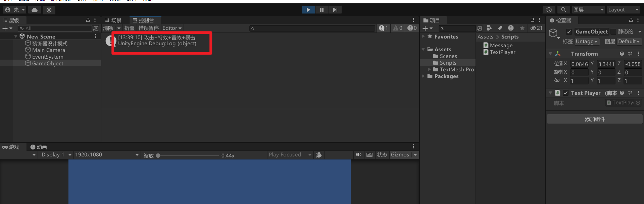
Task: Switch to the 层级 hierarchy tab
Action: point(11,20)
